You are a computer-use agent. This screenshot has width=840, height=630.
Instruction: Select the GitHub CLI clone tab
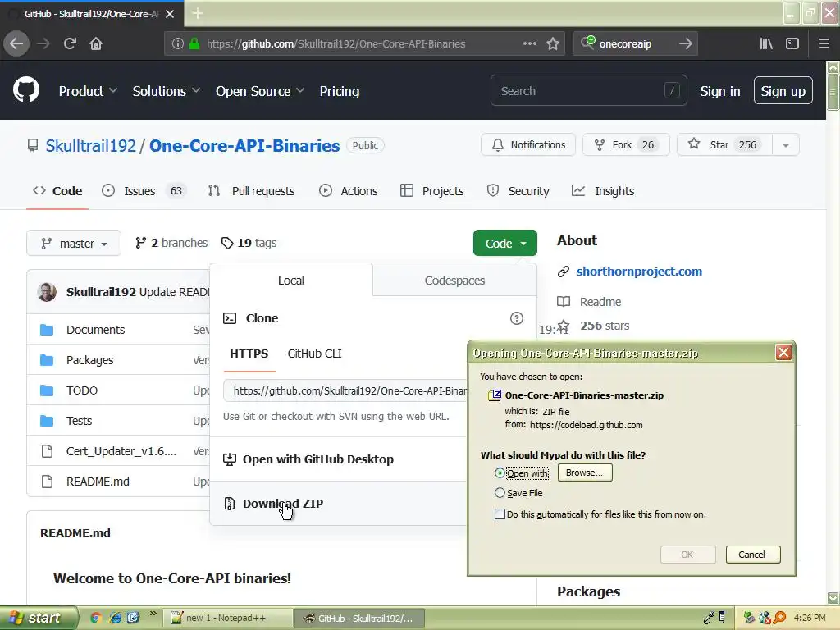pyautogui.click(x=314, y=354)
